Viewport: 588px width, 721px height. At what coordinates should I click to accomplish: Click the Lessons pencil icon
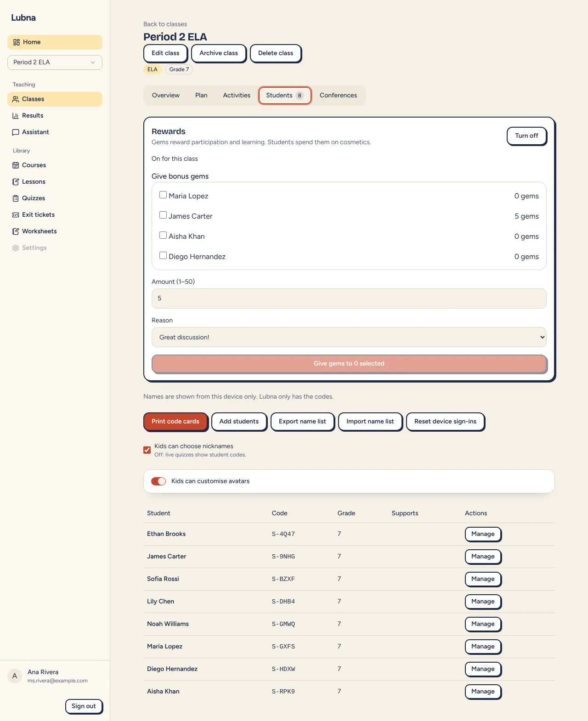pos(16,182)
